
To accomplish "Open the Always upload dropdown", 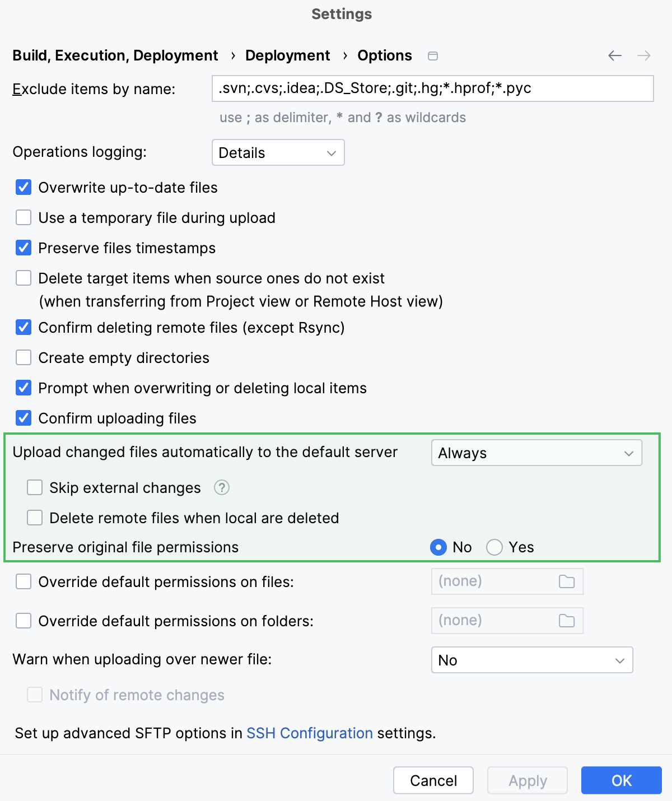I will [x=536, y=453].
